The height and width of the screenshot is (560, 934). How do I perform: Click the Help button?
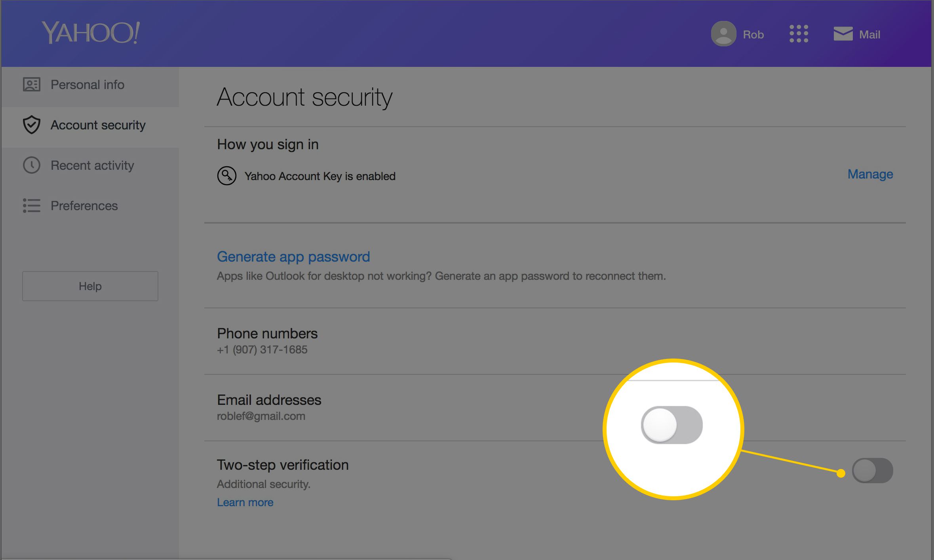[89, 286]
